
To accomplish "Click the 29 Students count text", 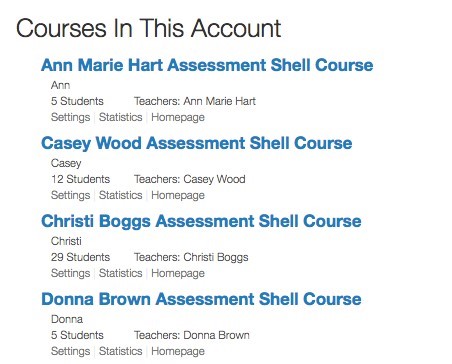I will 80,257.
